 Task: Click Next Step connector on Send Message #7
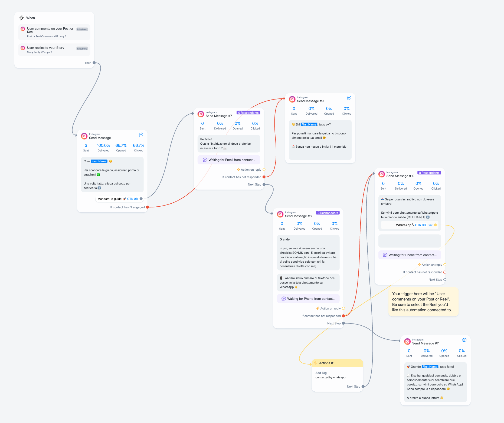point(264,184)
